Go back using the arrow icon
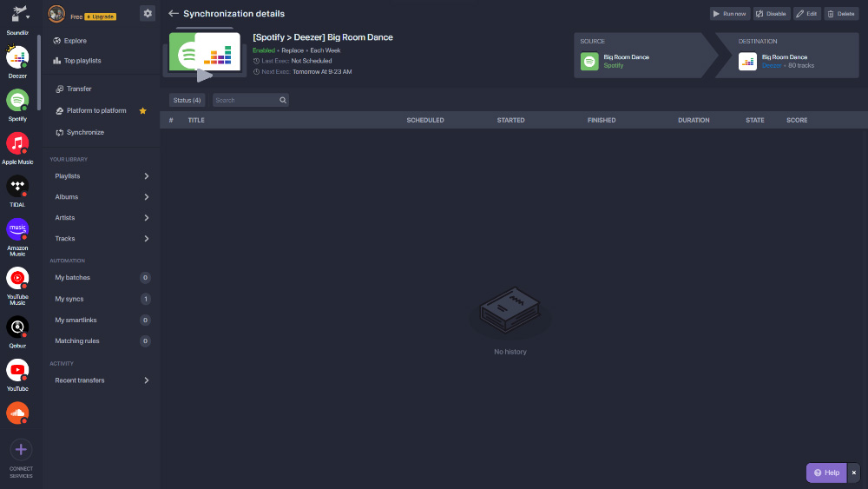Screen dimensions: 868x489 (174, 13)
